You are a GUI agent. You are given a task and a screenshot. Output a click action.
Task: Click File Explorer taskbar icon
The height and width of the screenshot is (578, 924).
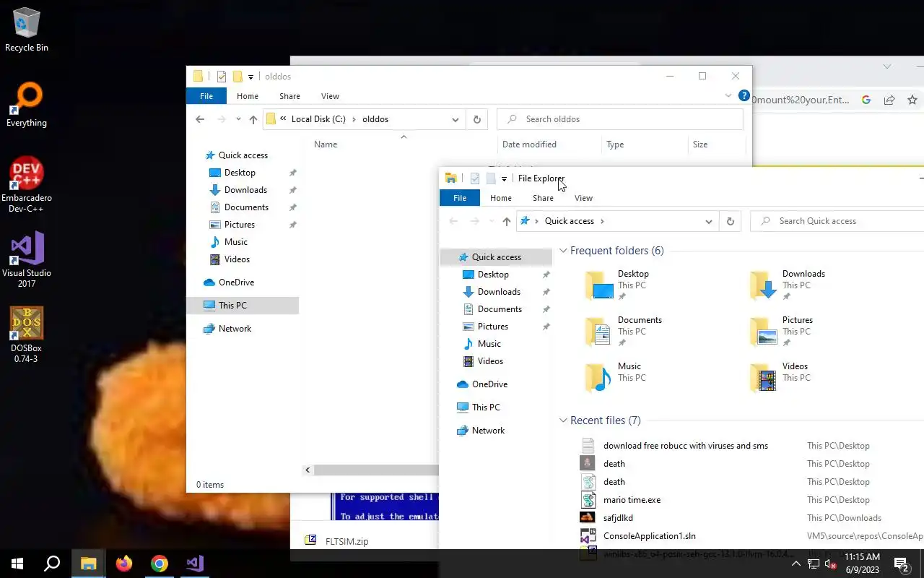click(88, 564)
